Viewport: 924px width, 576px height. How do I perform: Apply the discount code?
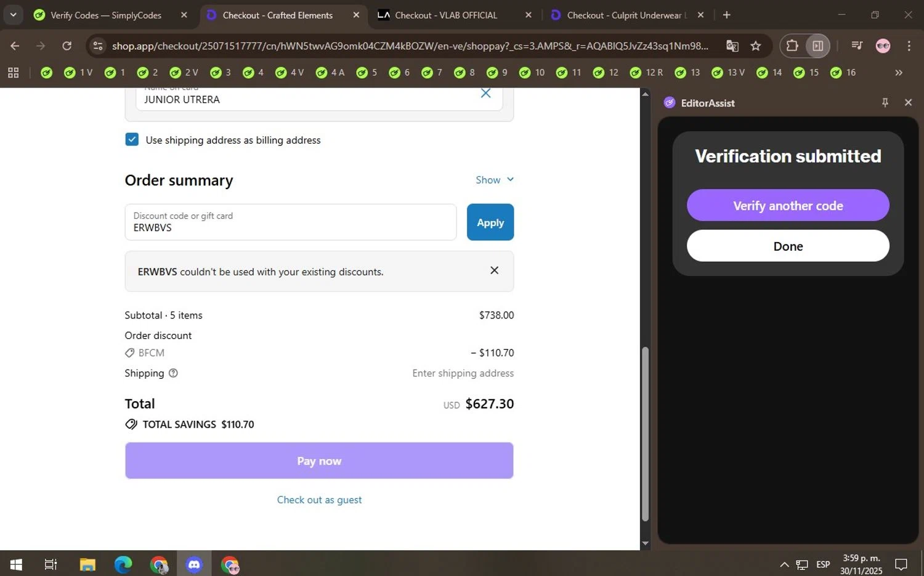[x=490, y=222]
